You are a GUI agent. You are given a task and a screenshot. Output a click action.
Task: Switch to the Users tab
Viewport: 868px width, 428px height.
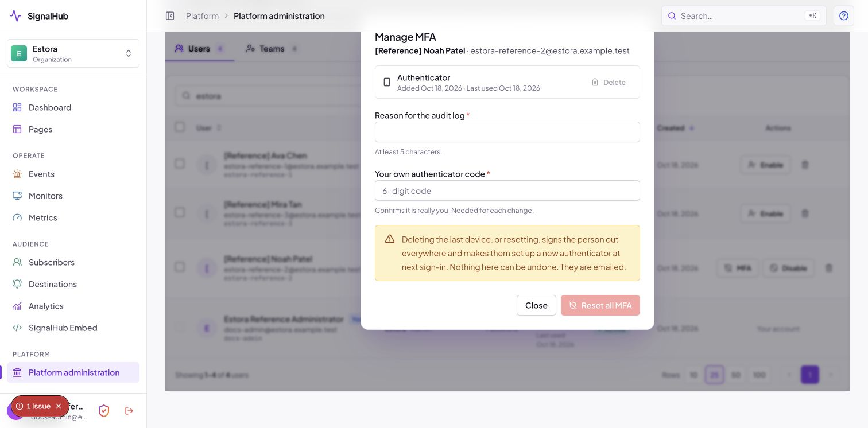click(200, 49)
